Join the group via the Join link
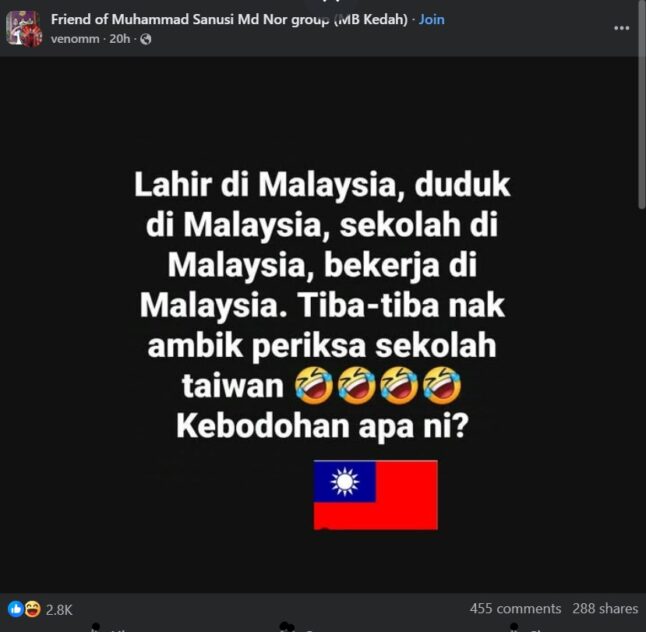Image resolution: width=646 pixels, height=632 pixels. tap(431, 19)
